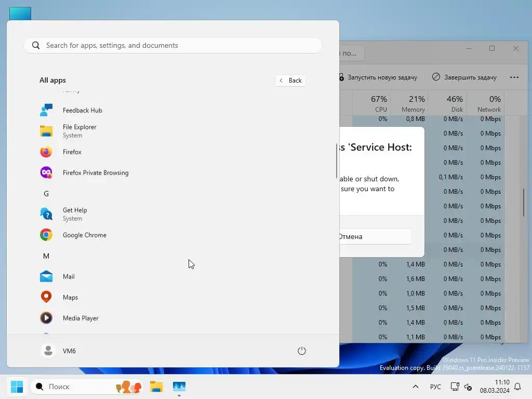
Task: Open Firefox Private Browsing
Action: (x=96, y=172)
